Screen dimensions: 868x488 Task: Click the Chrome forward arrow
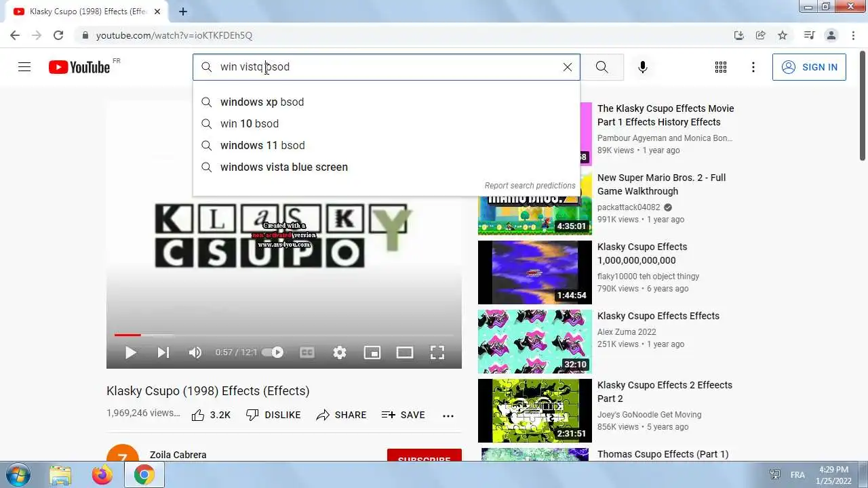(37, 35)
